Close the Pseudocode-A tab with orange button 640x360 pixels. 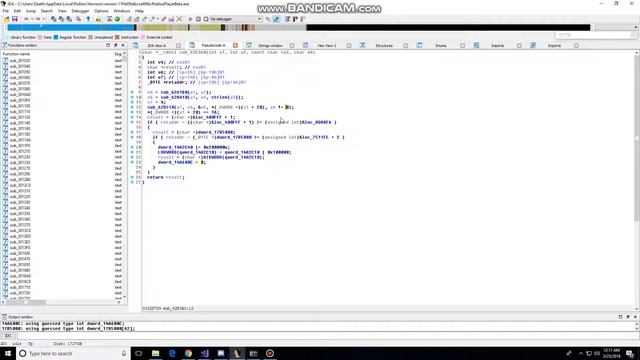(236, 45)
